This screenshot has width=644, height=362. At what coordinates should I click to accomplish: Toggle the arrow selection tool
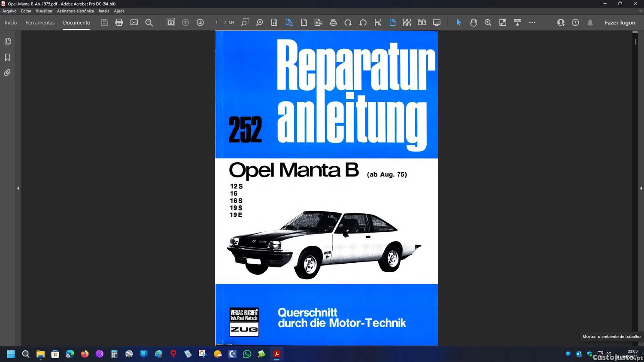(458, 22)
